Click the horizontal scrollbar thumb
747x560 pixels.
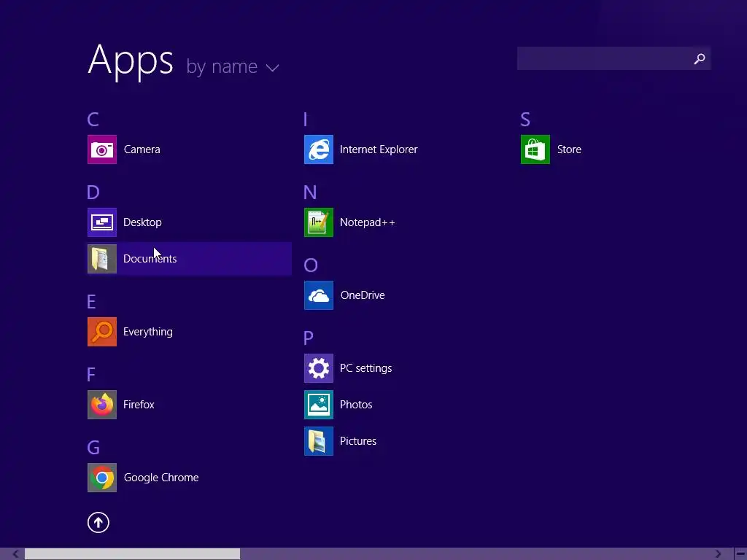[133, 554]
